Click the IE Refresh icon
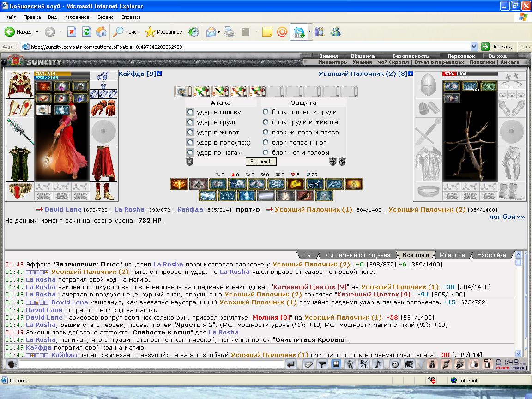Image resolution: width=532 pixels, height=399 pixels. coord(86,32)
